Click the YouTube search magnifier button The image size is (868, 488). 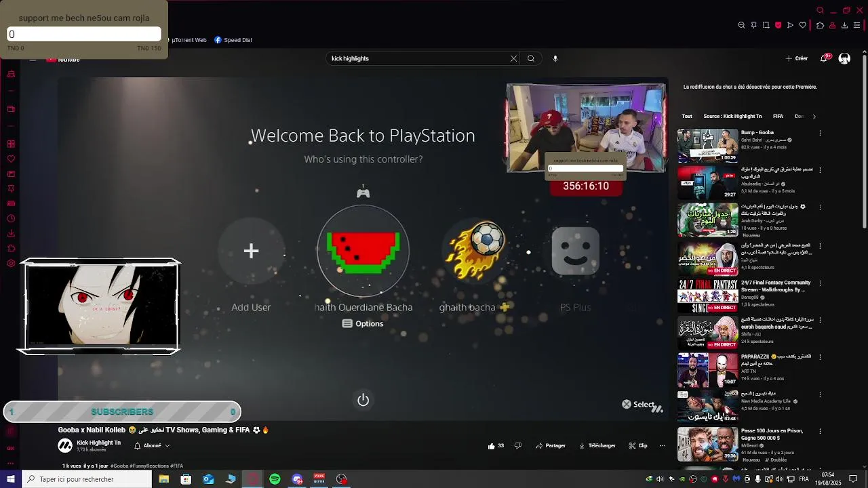click(x=531, y=58)
